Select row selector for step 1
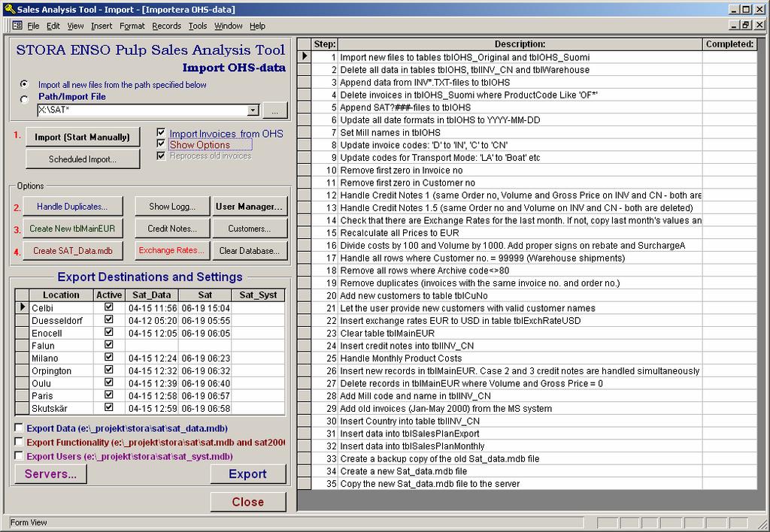This screenshot has width=770, height=532. (x=305, y=56)
